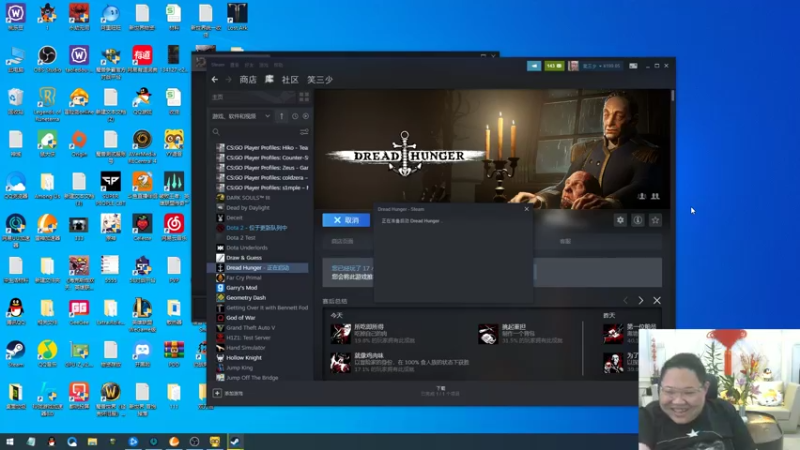Open friends-who-play icon on hero banner
The height and width of the screenshot is (450, 800).
click(x=655, y=196)
